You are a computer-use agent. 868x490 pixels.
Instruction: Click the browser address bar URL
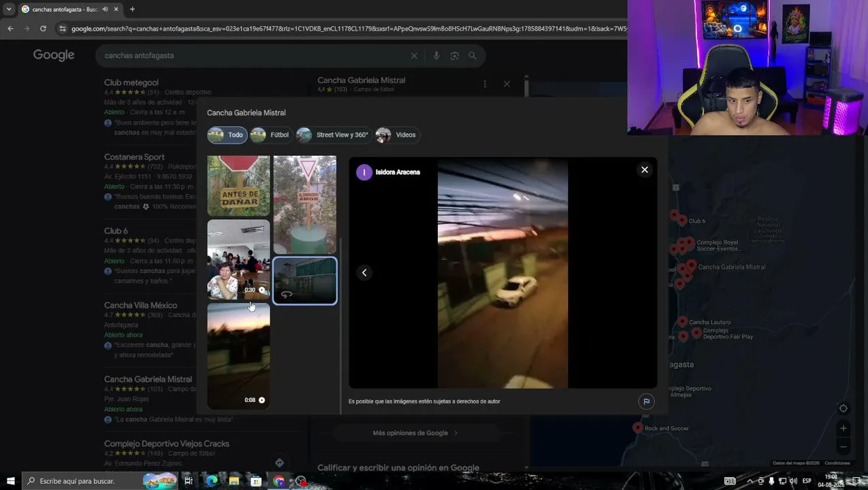[x=349, y=29]
